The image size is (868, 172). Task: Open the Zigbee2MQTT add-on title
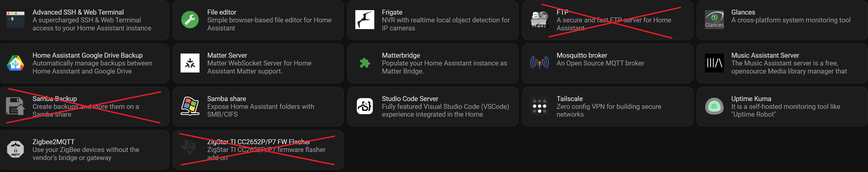click(x=53, y=142)
